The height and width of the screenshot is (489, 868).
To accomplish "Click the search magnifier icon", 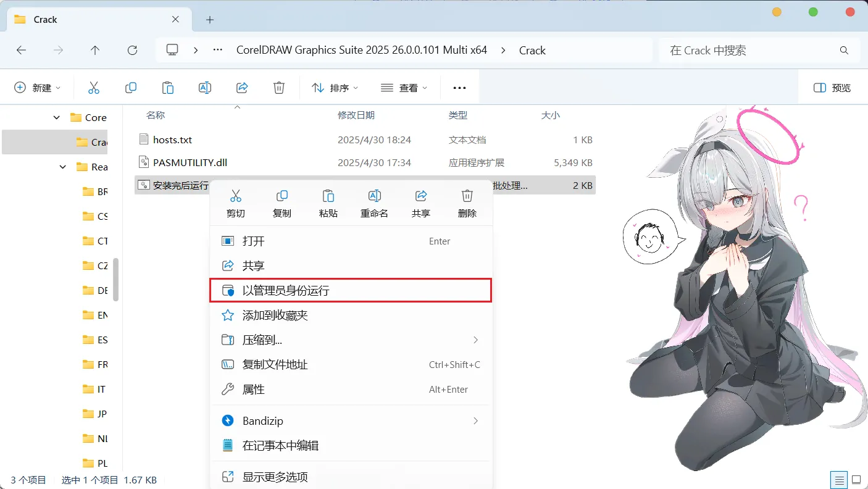I will click(844, 50).
